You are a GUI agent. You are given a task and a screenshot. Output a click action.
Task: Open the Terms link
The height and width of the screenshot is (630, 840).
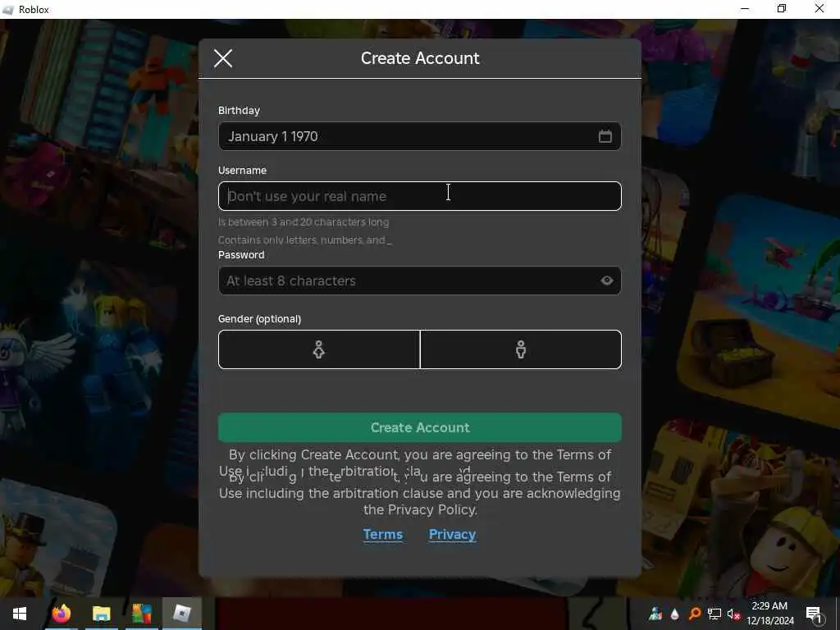tap(382, 534)
